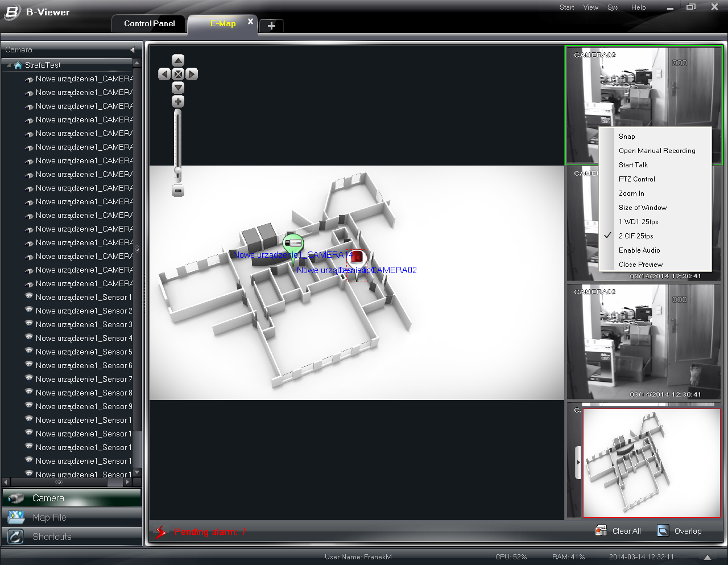Select 1 WD1 25fps stream option
Screen dimensions: 728x565
pos(638,222)
